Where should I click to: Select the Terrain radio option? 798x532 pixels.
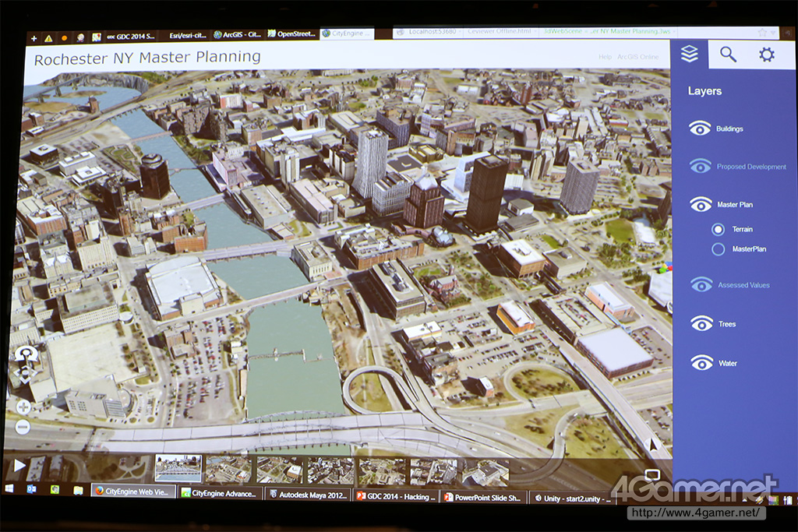718,229
